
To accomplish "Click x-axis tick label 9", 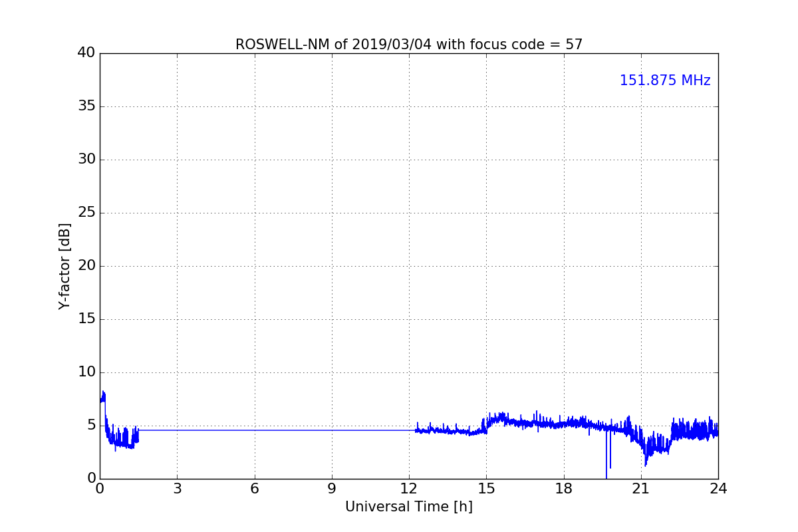I will pyautogui.click(x=332, y=489).
